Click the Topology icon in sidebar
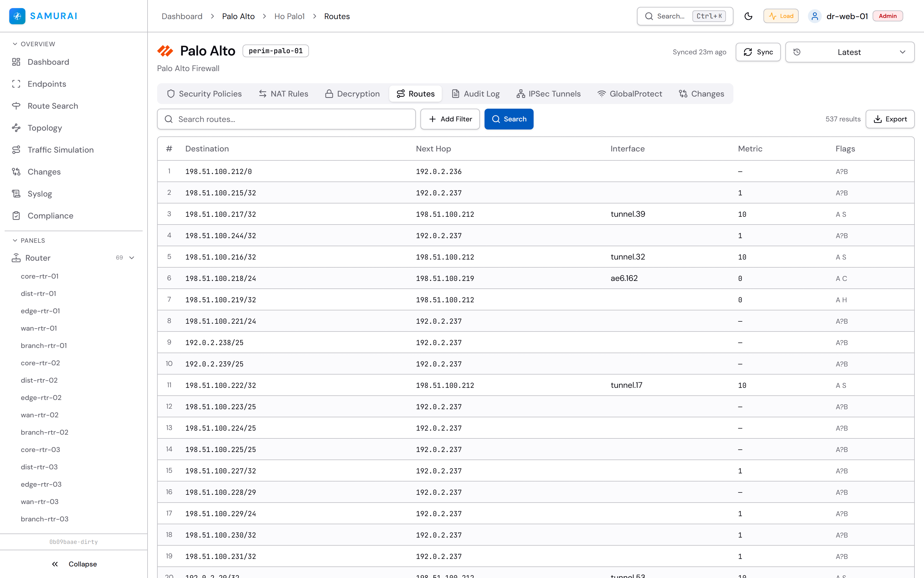The width and height of the screenshot is (924, 578). point(16,128)
